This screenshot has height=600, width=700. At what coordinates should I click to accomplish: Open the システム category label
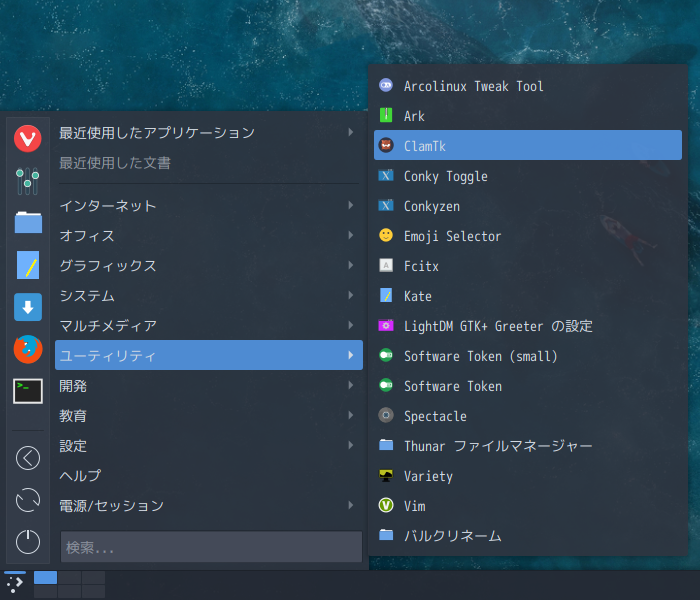[x=87, y=296]
